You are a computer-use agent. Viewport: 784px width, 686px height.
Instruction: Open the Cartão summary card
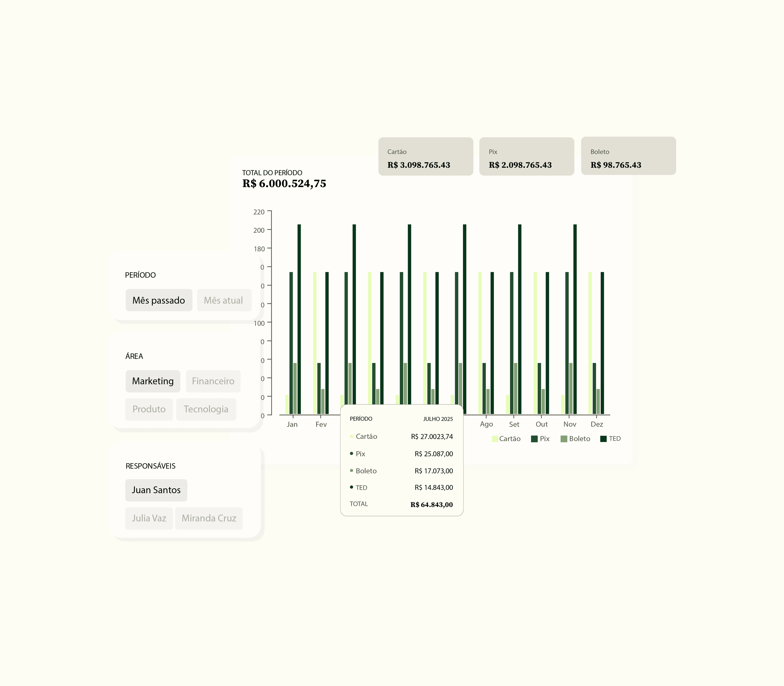click(x=426, y=157)
